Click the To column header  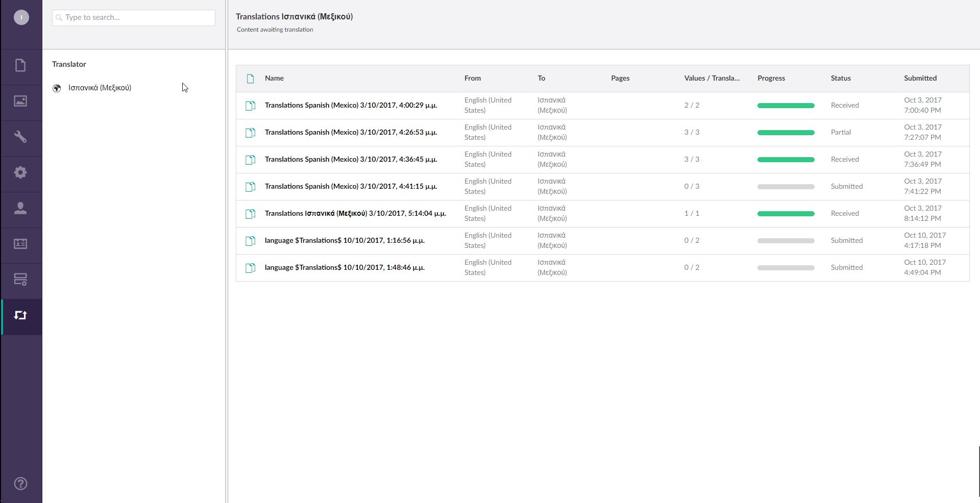(542, 78)
